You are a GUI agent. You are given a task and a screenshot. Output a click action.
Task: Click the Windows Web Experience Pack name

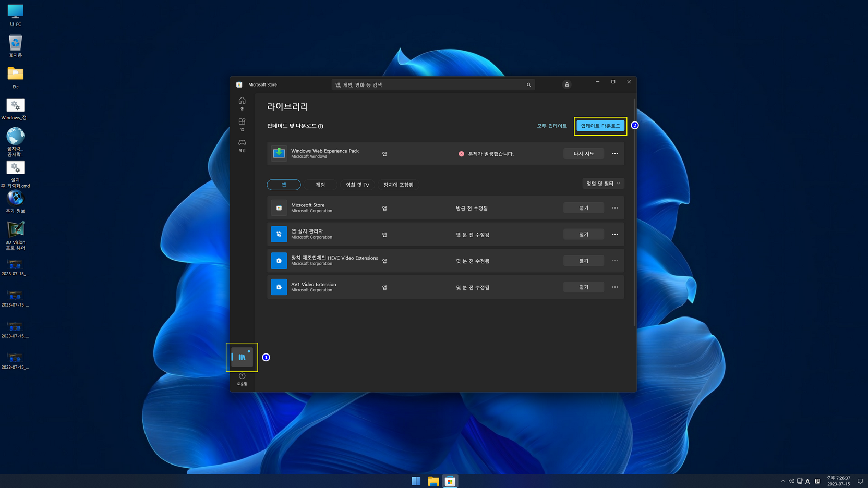[x=325, y=151]
